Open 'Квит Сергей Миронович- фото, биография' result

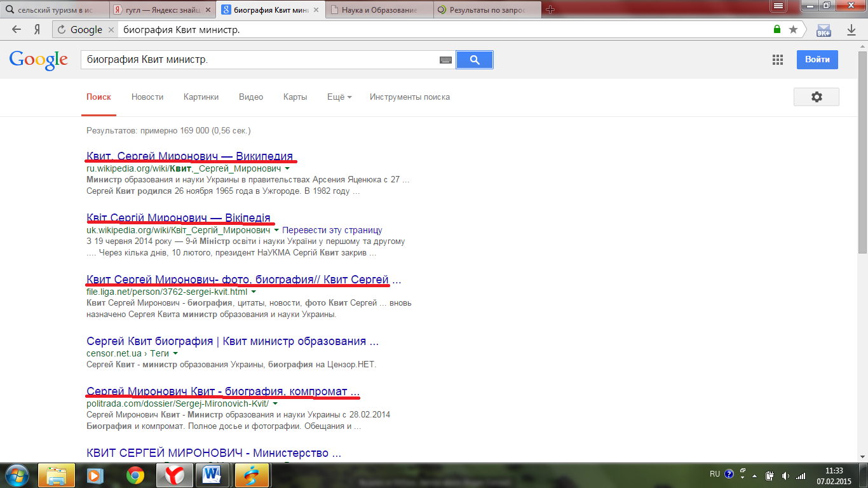[x=244, y=280]
